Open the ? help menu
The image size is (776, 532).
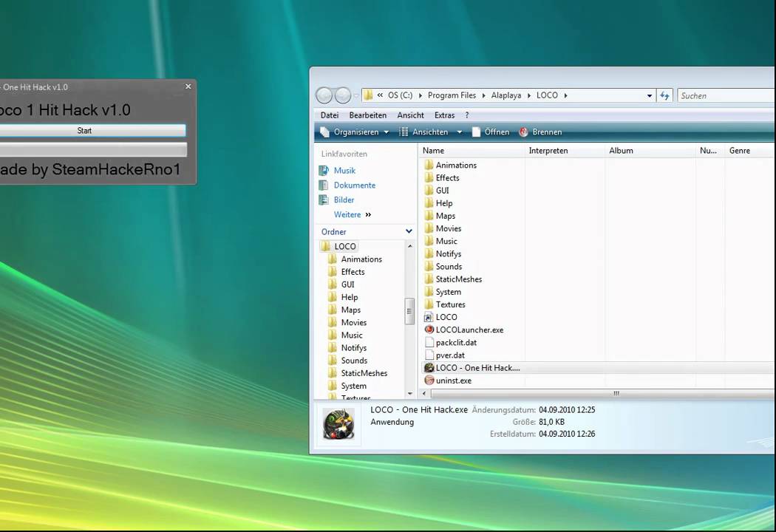point(466,115)
